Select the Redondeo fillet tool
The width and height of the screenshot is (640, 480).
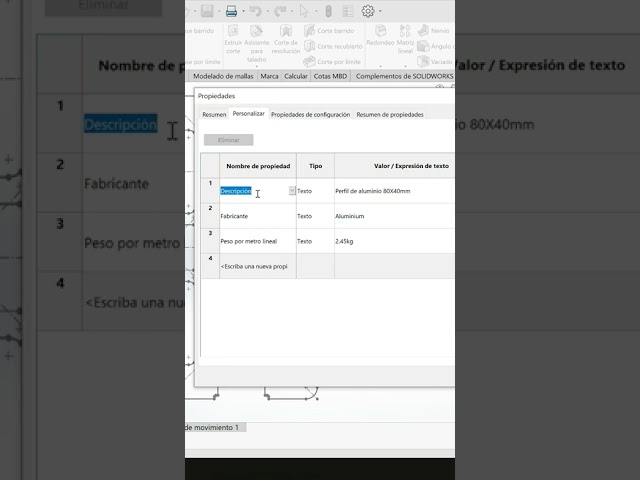(x=380, y=36)
